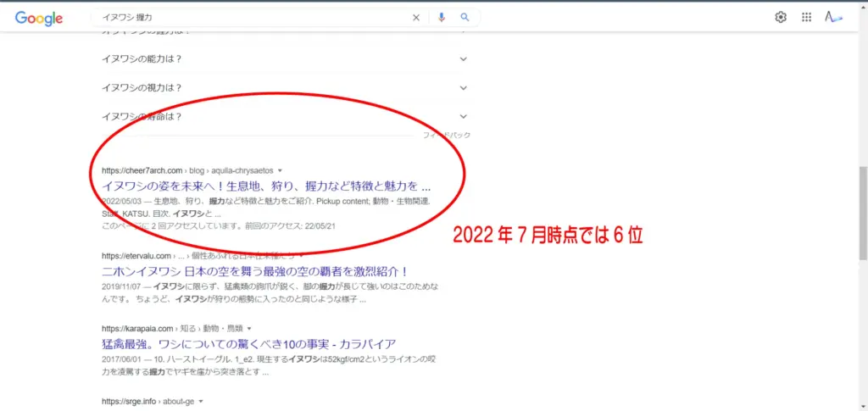868x411 pixels.
Task: Expand question イヌワシの寿命は？
Action: [x=285, y=117]
